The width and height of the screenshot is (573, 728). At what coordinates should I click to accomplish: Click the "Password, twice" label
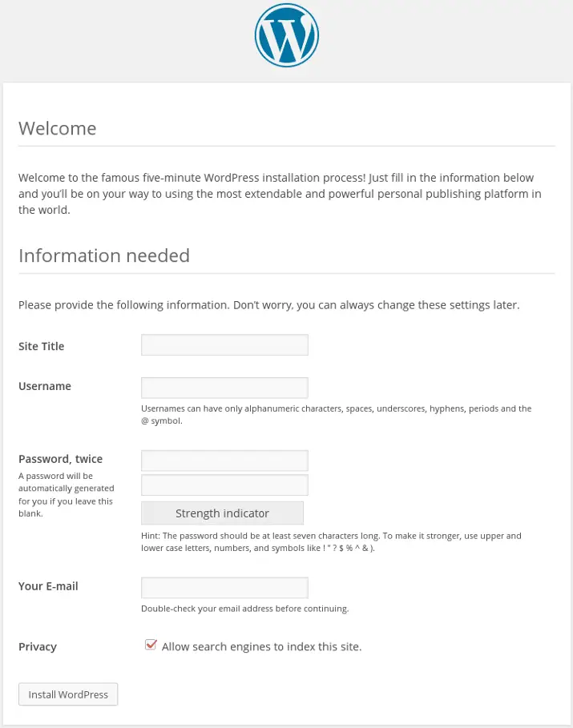point(60,459)
